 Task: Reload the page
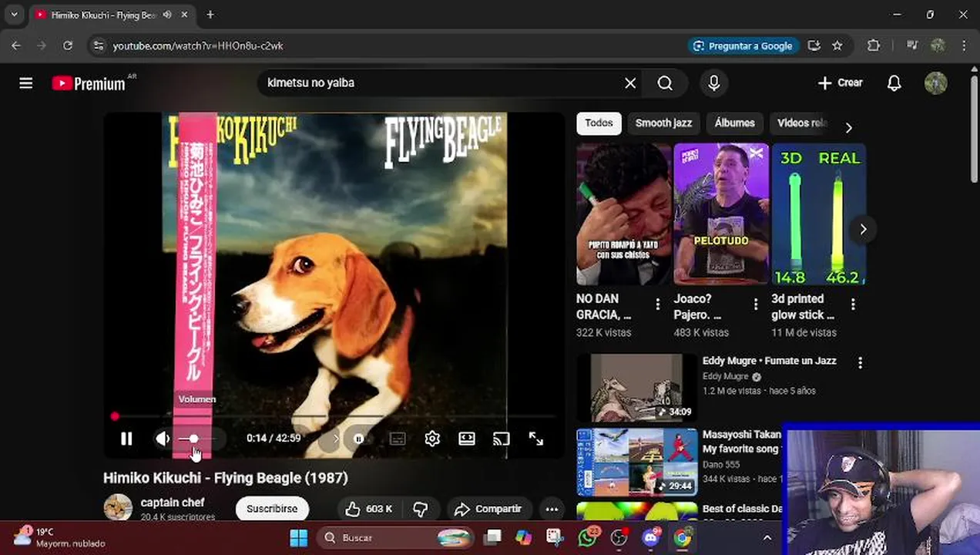[68, 46]
